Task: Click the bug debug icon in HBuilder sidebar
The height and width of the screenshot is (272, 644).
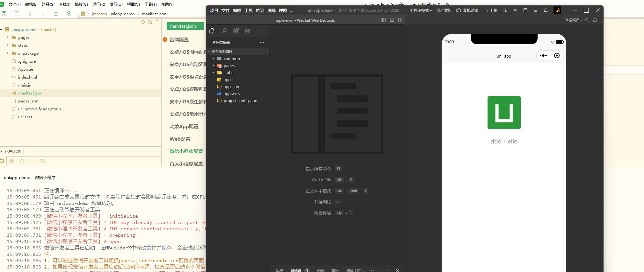Action: (22, 161)
